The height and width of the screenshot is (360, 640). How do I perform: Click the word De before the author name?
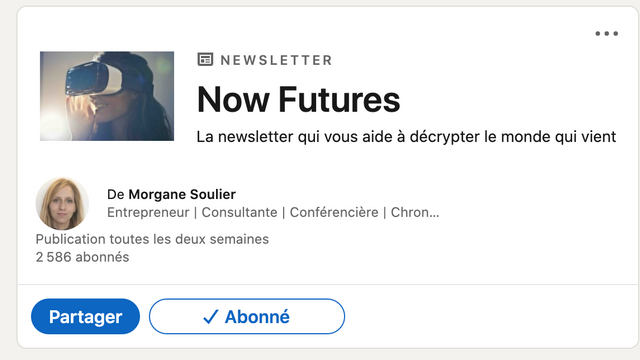[116, 194]
